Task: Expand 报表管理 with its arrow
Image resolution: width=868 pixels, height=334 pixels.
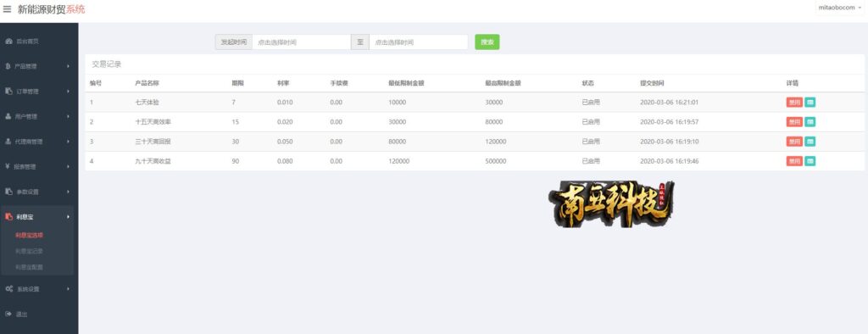Action: (x=68, y=167)
